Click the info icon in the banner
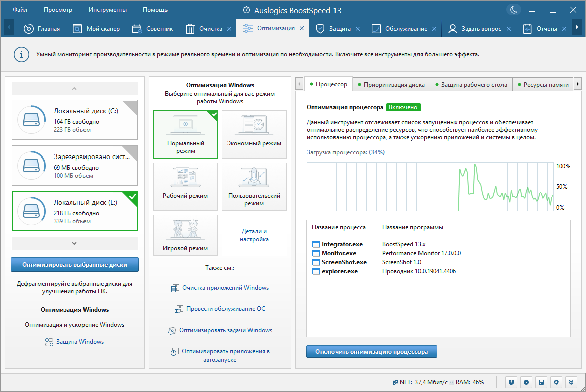This screenshot has height=392, width=586. pos(21,55)
